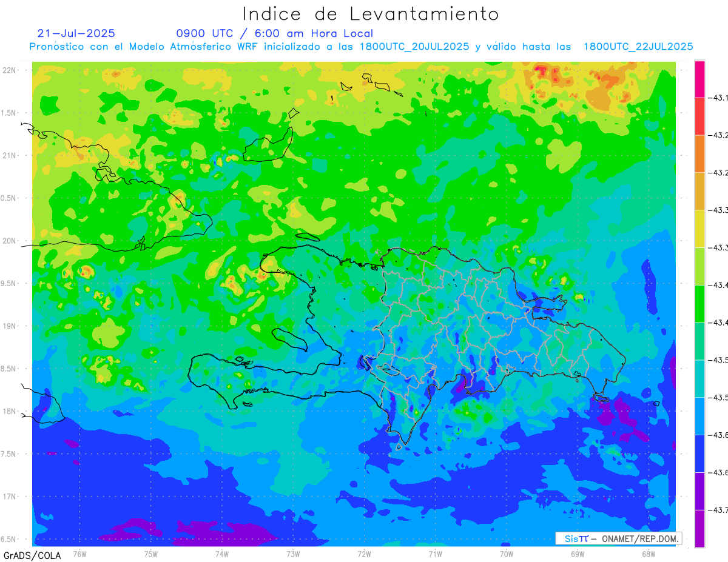The image size is (728, 562).
Task: Click the '72W' longitude label
Action: click(364, 554)
